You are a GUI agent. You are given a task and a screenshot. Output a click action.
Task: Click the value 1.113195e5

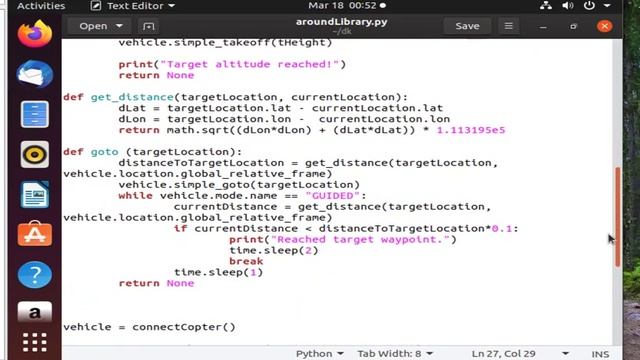pyautogui.click(x=471, y=130)
